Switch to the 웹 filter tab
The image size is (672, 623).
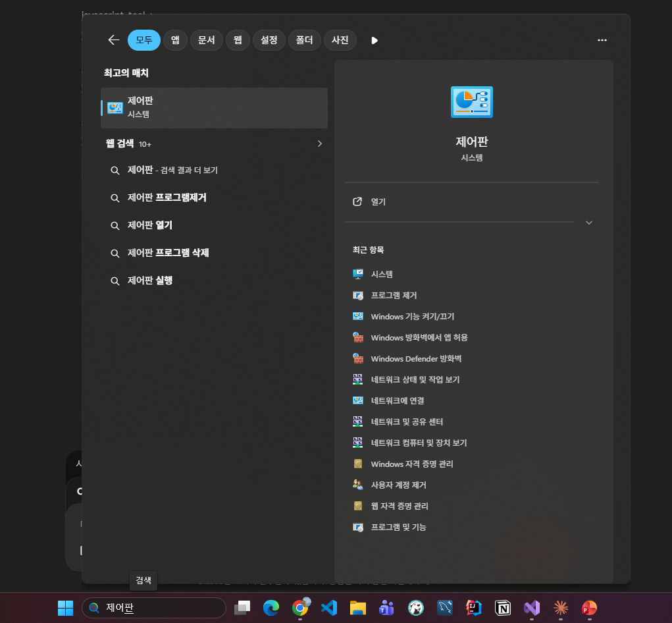coord(238,40)
